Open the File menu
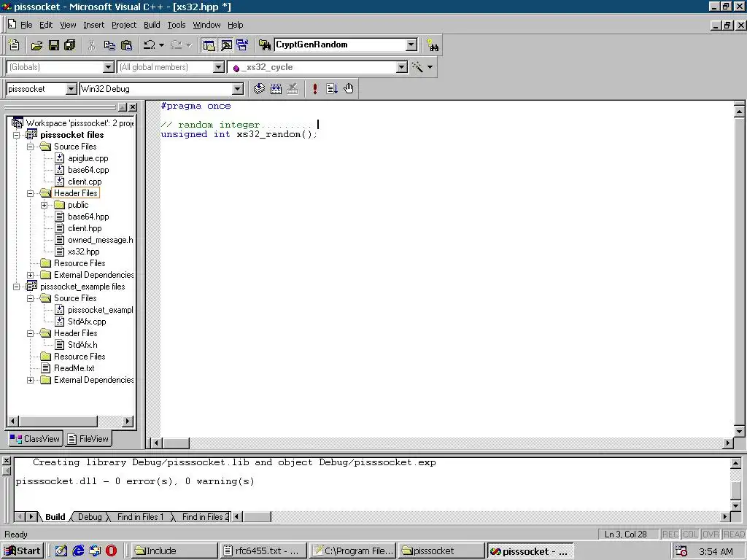The image size is (747, 560). 26,25
